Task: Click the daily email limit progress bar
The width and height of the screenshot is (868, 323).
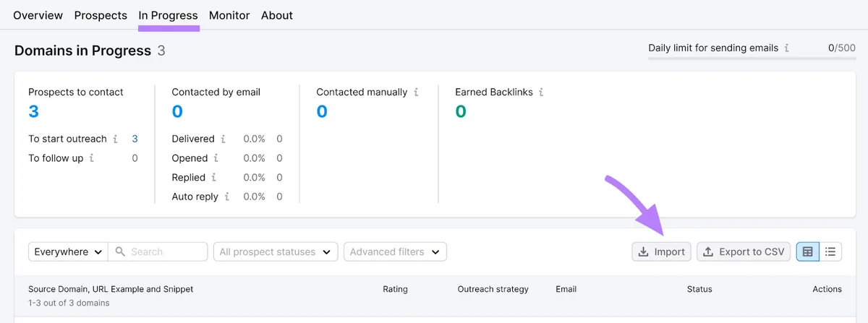Action: (x=752, y=57)
